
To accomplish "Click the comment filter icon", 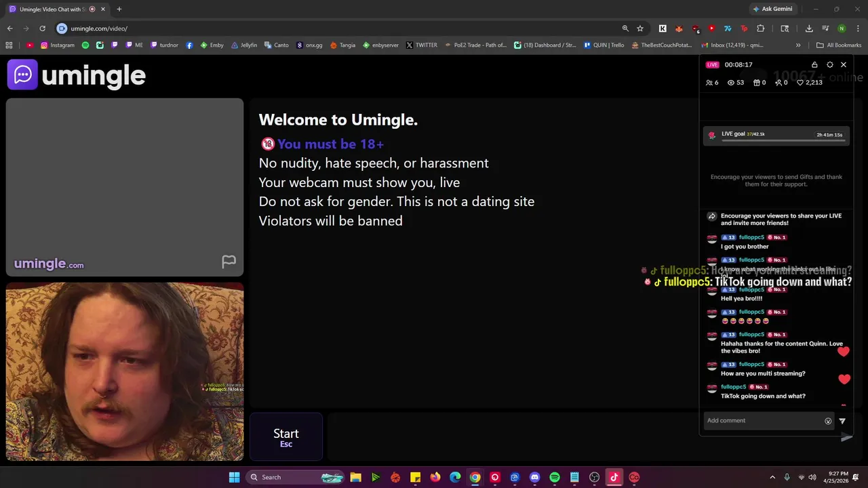I will point(842,421).
